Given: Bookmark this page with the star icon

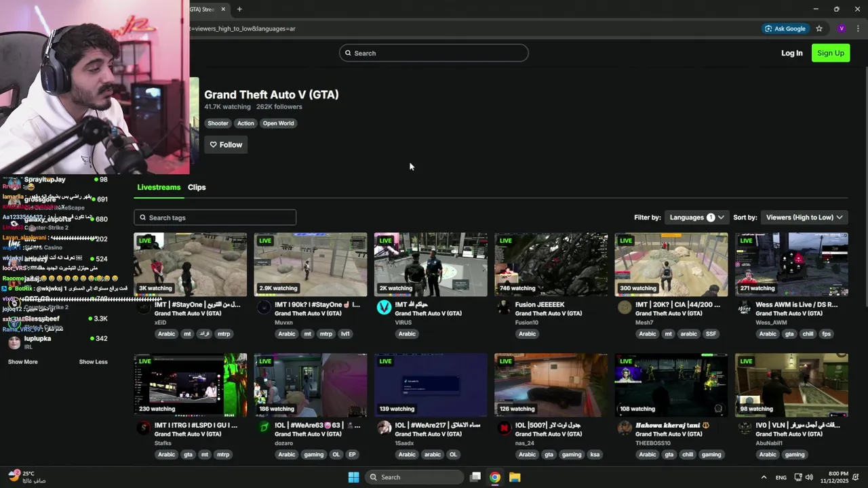Looking at the screenshot, I should pyautogui.click(x=819, y=28).
